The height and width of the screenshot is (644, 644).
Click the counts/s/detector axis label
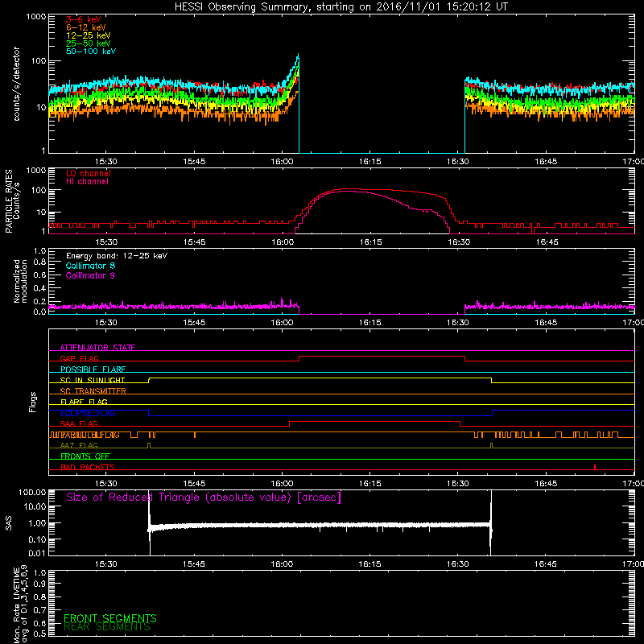(17, 84)
